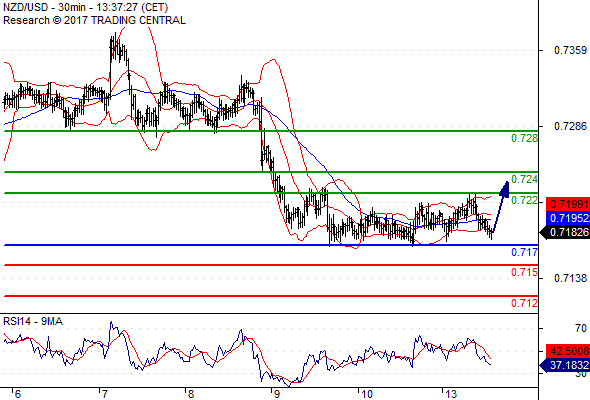The height and width of the screenshot is (400, 590).
Task: Click date label 6 on time axis
Action: [17, 394]
